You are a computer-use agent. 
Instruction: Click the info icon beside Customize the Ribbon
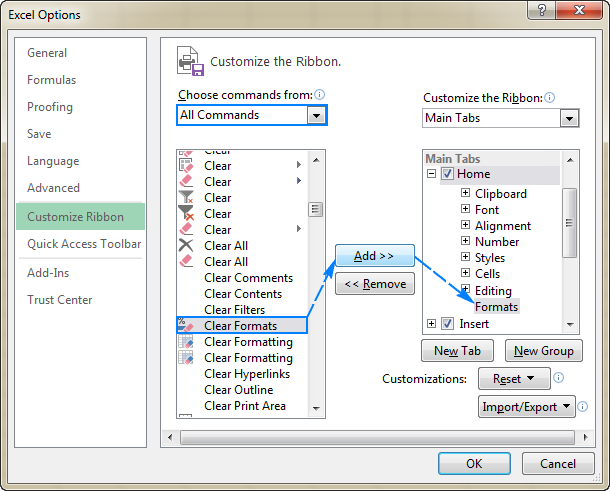point(550,98)
